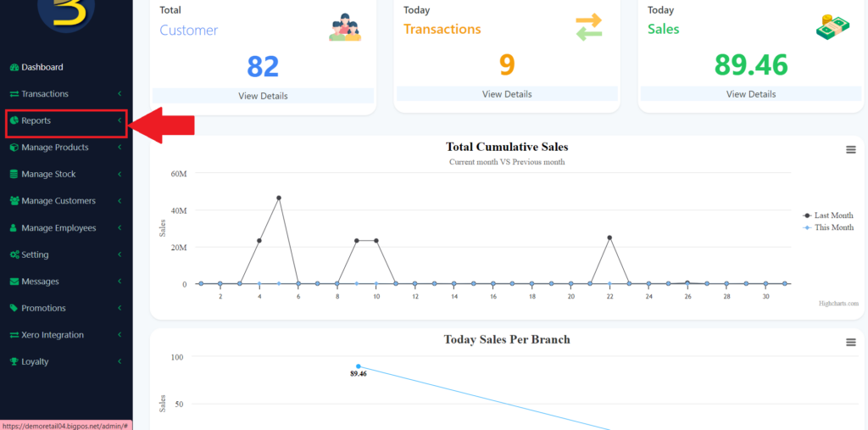Open the Reports menu item

[x=36, y=121]
